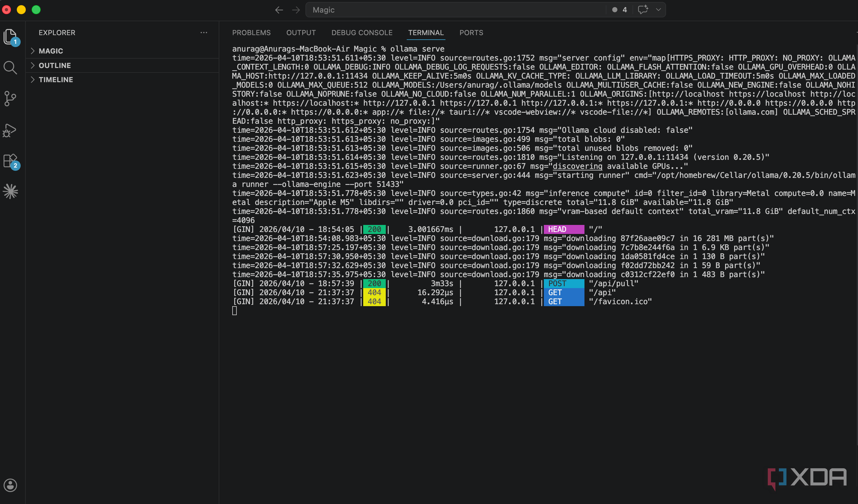858x504 pixels.
Task: Open the Run and Debug view
Action: pyautogui.click(x=10, y=130)
